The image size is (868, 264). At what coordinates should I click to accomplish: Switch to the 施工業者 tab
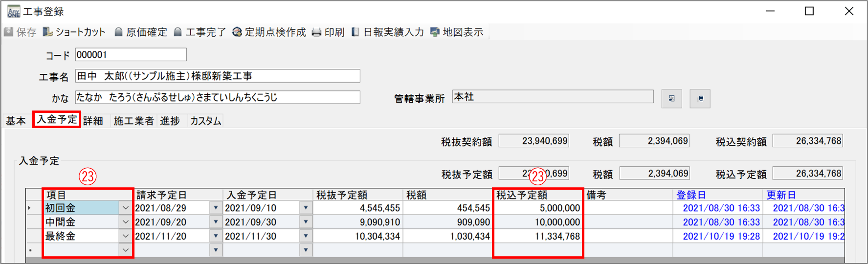134,121
